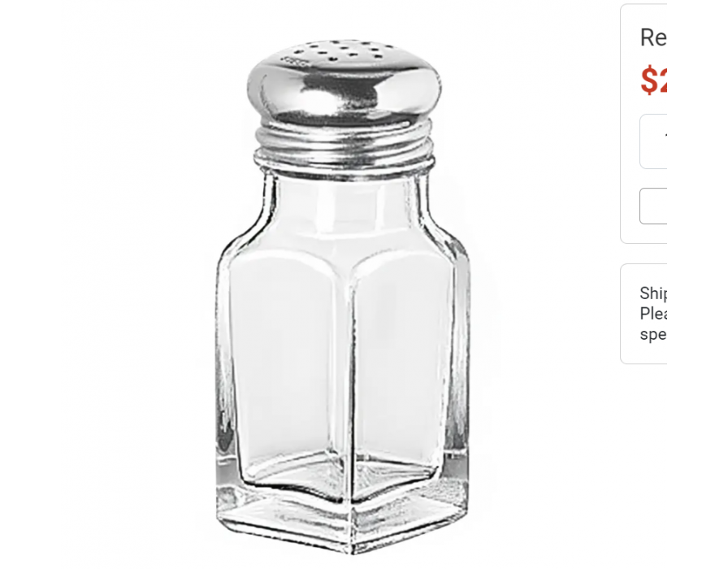Image resolution: width=728 pixels, height=569 pixels.
Task: Click the chrome lid of the shaker
Action: click(344, 81)
